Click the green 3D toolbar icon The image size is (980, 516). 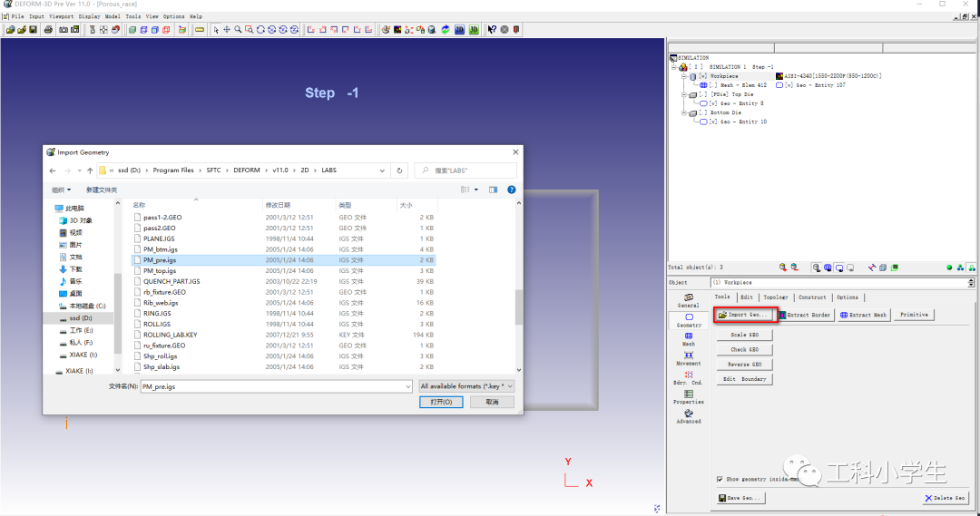click(474, 29)
